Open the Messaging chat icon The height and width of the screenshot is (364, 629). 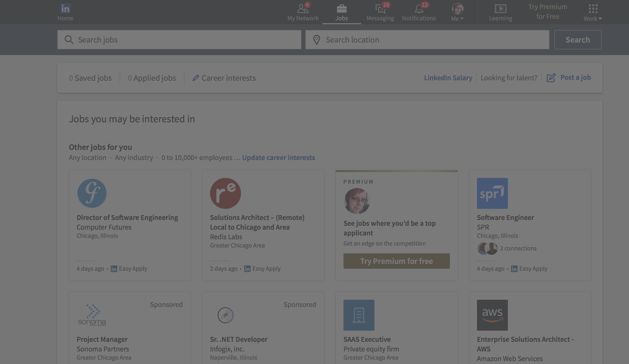pyautogui.click(x=380, y=9)
